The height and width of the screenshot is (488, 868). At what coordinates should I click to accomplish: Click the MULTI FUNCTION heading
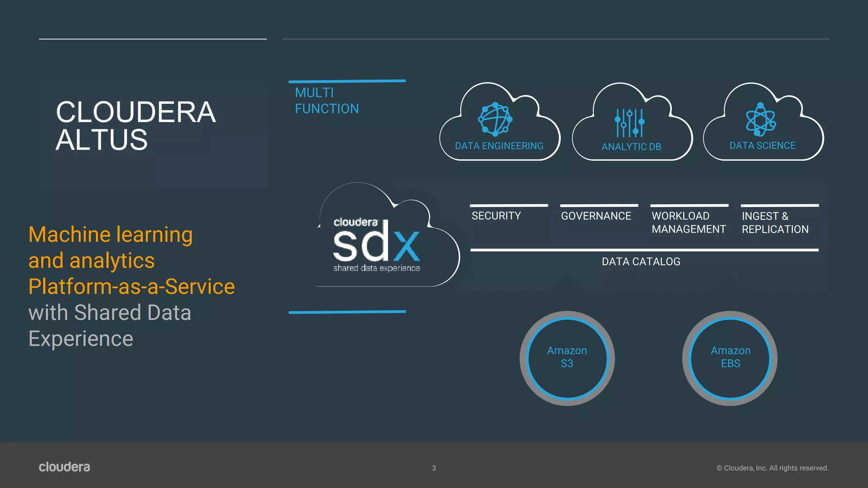(327, 101)
